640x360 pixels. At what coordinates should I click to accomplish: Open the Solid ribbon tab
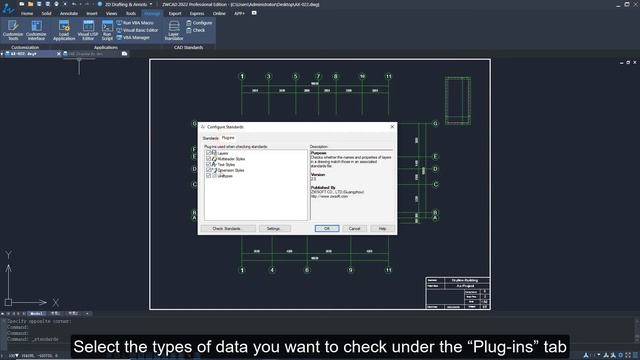tap(46, 13)
